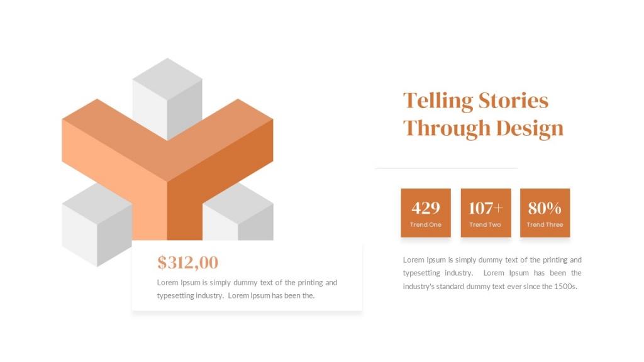This screenshot has width=644, height=362.
Task: Click the justified Lorem Ipsum paragraph under the stat boxes
Action: click(492, 273)
